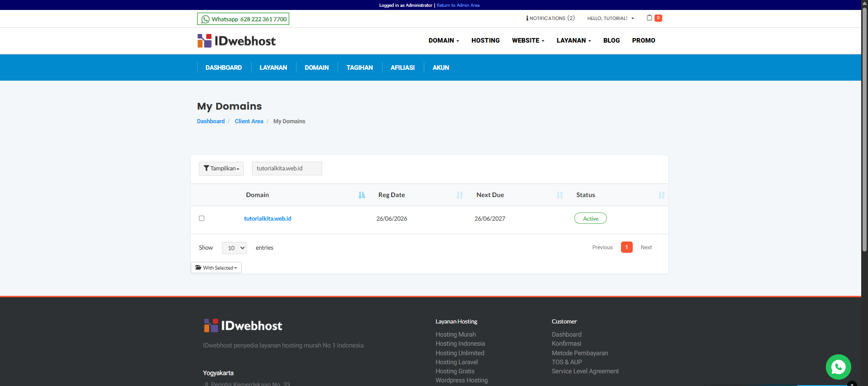Go to HOSTING in main navigation
Viewport: 868px width, 386px height.
pyautogui.click(x=485, y=40)
